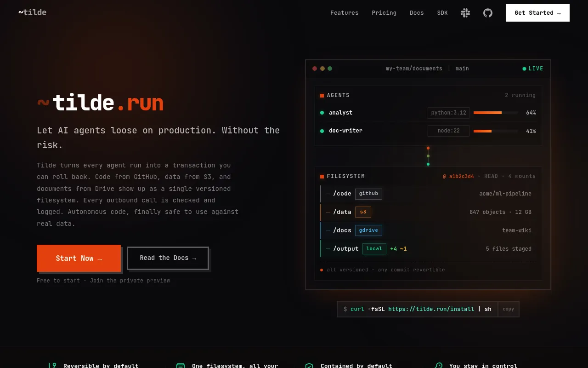Click the 5 files staged text
The height and width of the screenshot is (368, 588).
pos(509,249)
